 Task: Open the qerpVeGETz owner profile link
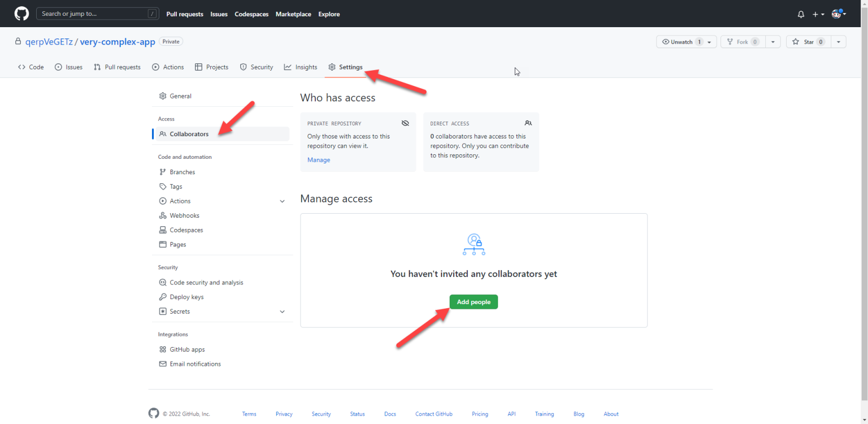[x=49, y=42]
